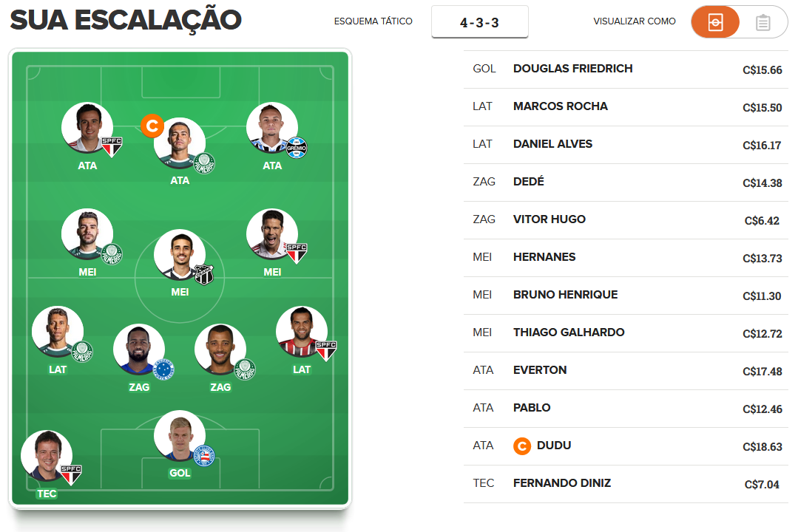Viewport: 798px width, 532px height.
Task: Click the Vitor Hugo price C$6.42
Action: pos(762,221)
